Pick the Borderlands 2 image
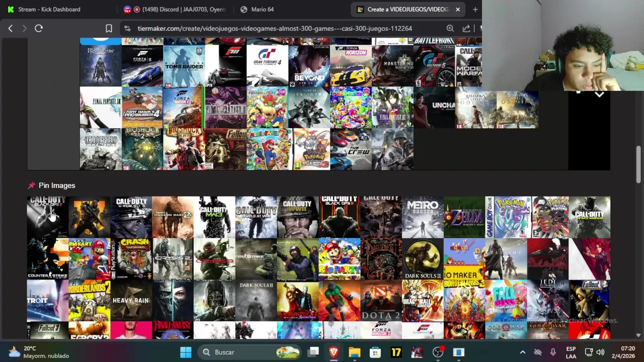The height and width of the screenshot is (362, 644). [x=89, y=301]
